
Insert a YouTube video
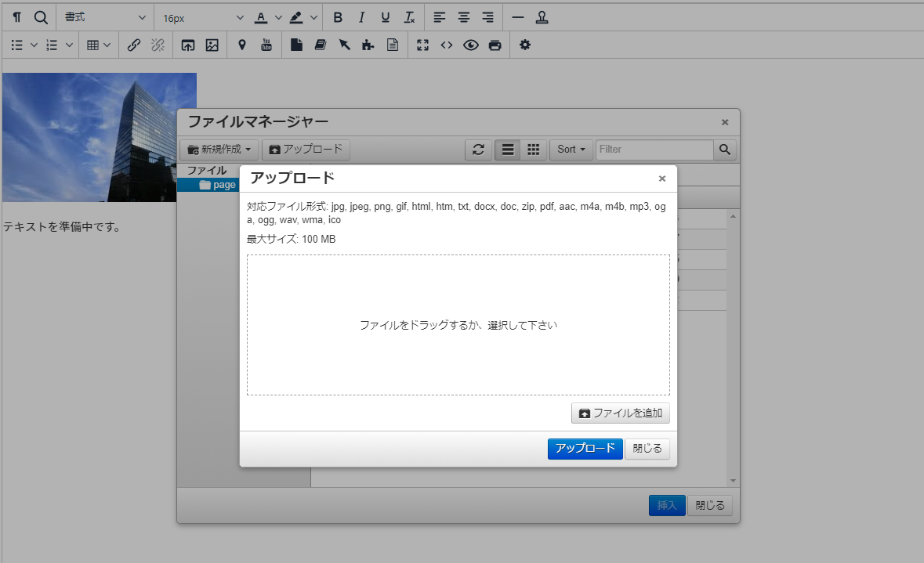point(266,45)
